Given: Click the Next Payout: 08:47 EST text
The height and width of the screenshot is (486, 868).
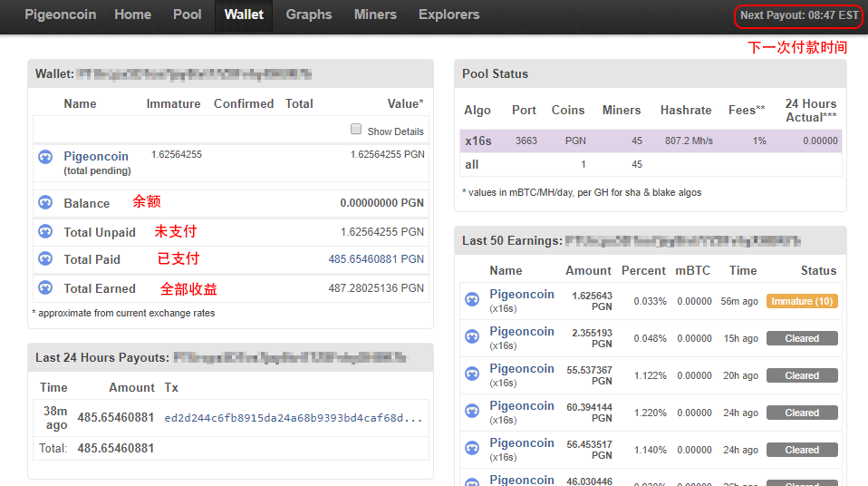Looking at the screenshot, I should [799, 15].
